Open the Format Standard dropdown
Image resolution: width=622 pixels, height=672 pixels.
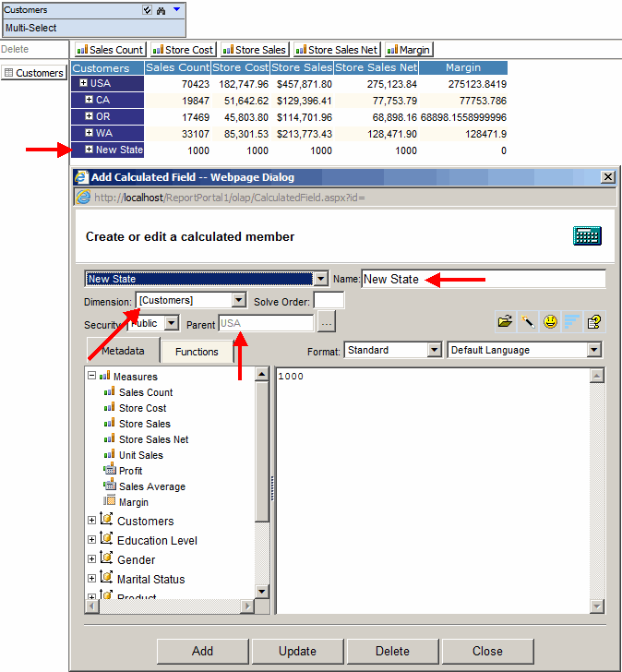[435, 350]
